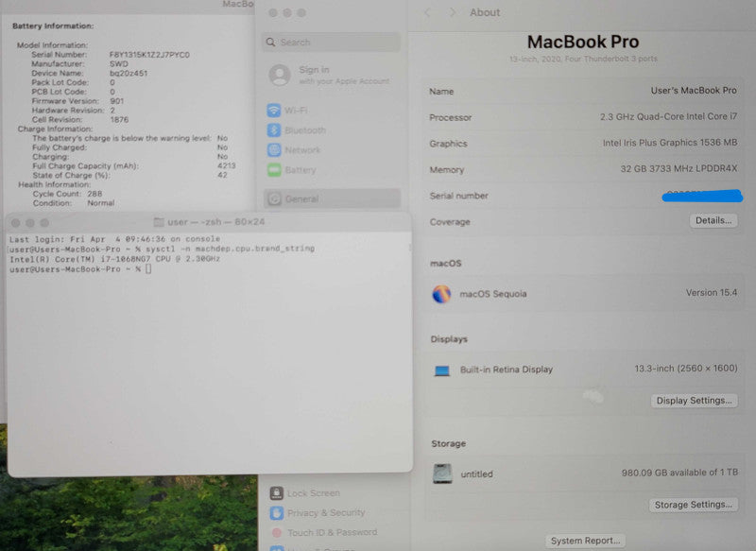The height and width of the screenshot is (551, 756).
Task: Click battery Manufacturer value SWD
Action: click(119, 63)
